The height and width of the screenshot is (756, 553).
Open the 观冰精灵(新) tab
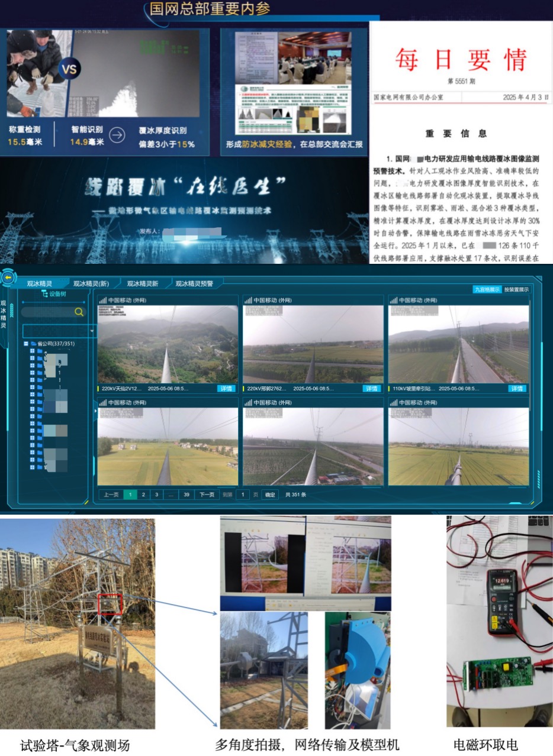tap(91, 283)
